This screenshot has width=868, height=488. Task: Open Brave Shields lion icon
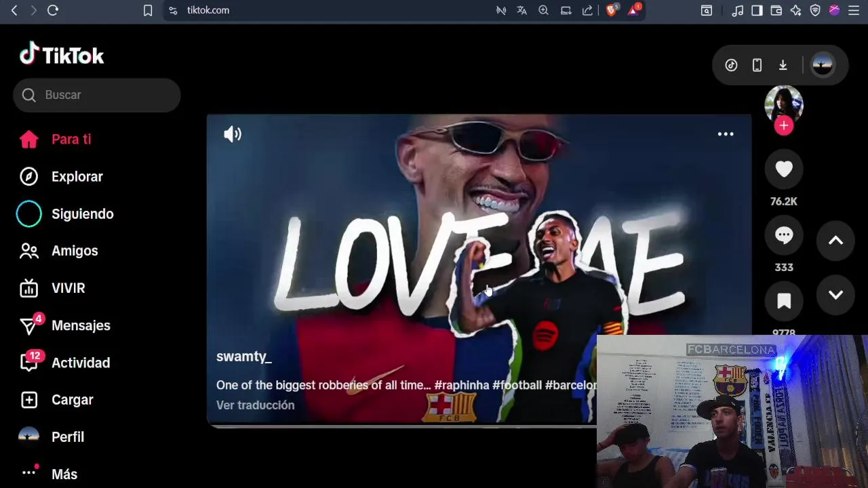612,10
